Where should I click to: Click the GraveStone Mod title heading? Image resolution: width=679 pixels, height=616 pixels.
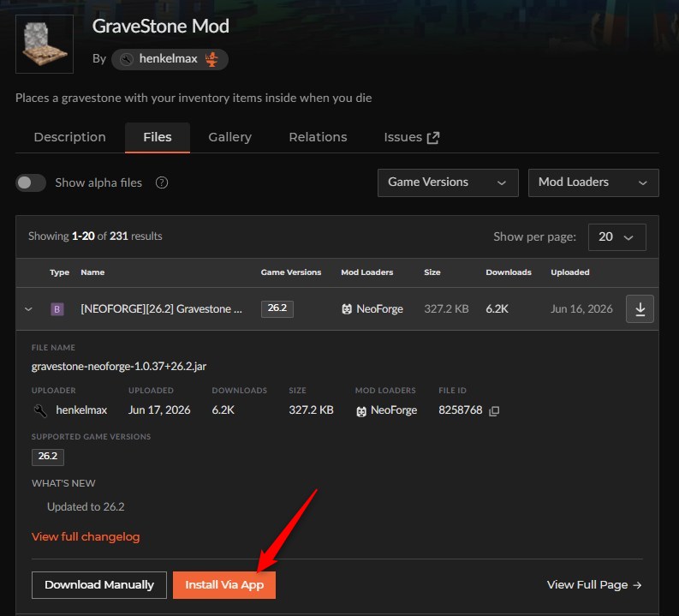pos(161,27)
